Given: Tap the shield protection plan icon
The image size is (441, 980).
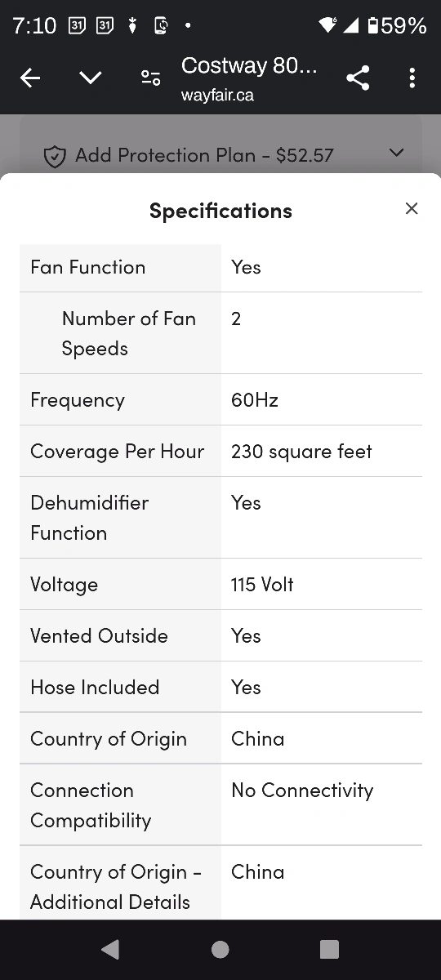Looking at the screenshot, I should coord(54,156).
